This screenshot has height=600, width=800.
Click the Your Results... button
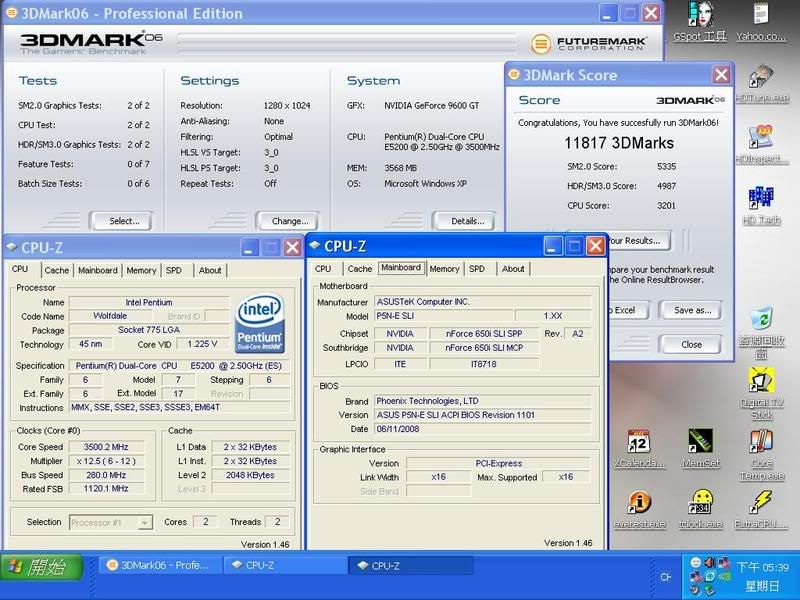639,240
